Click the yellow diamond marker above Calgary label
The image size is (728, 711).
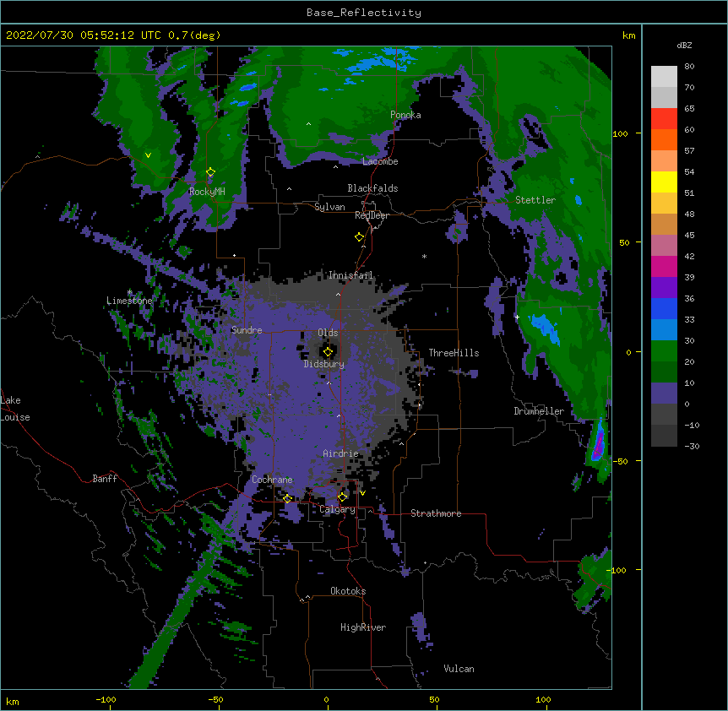click(342, 497)
